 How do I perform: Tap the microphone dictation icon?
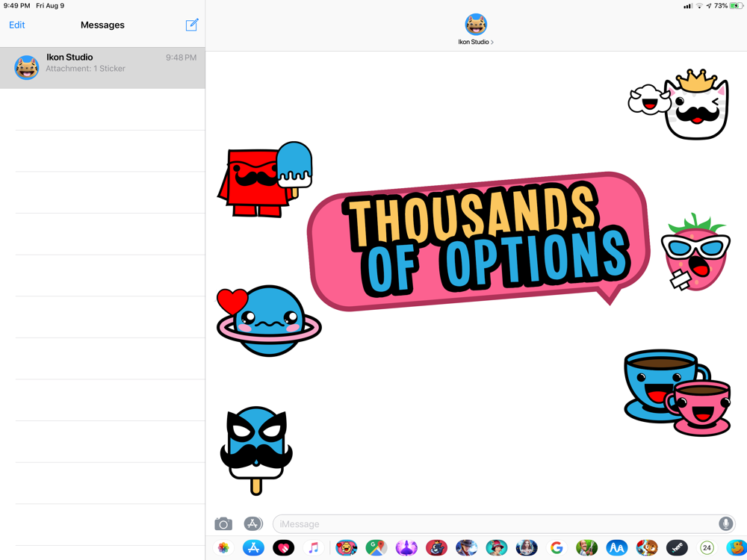(x=725, y=524)
